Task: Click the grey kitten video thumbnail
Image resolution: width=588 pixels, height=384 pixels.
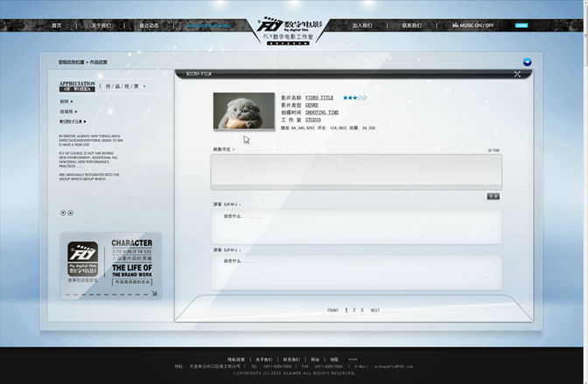Action: pyautogui.click(x=243, y=111)
